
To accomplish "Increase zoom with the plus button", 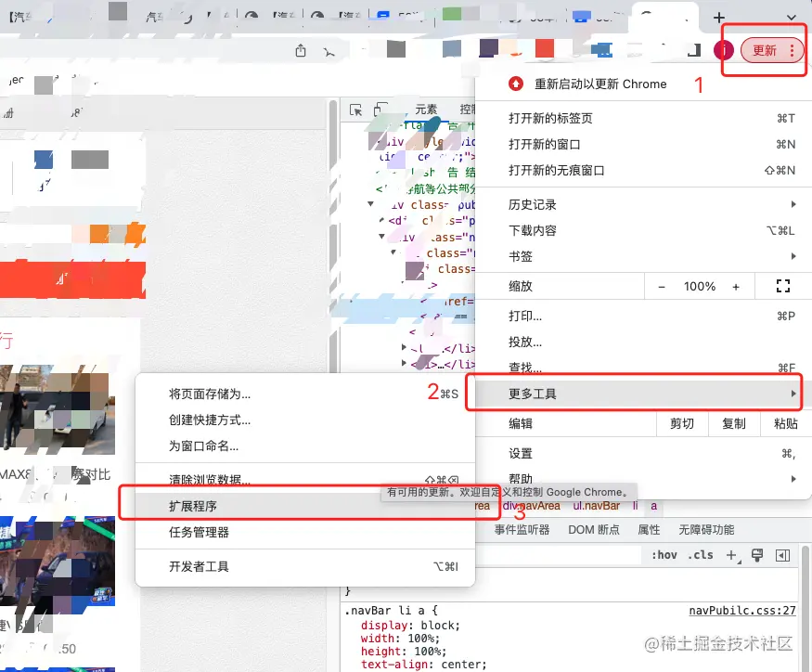I will 736,287.
